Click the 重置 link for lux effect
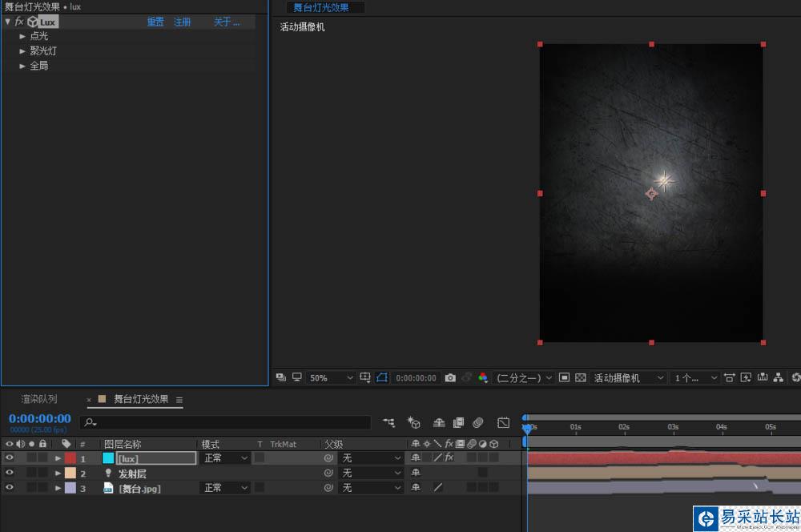801x532 pixels. (x=155, y=22)
